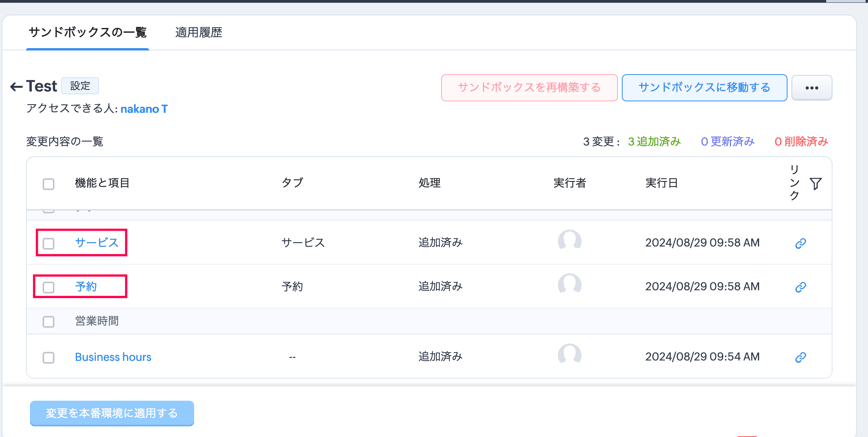Click the user avatar in サービス row

(x=569, y=240)
